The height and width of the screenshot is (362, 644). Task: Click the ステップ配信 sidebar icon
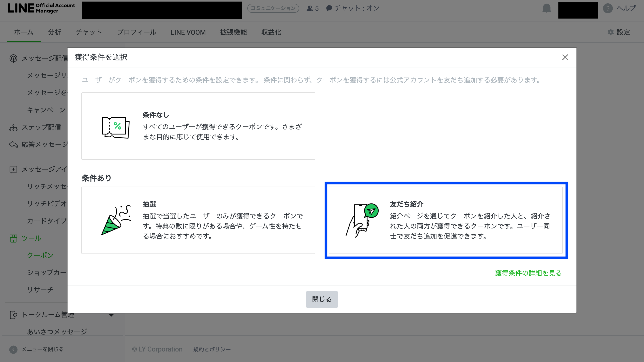point(13,128)
